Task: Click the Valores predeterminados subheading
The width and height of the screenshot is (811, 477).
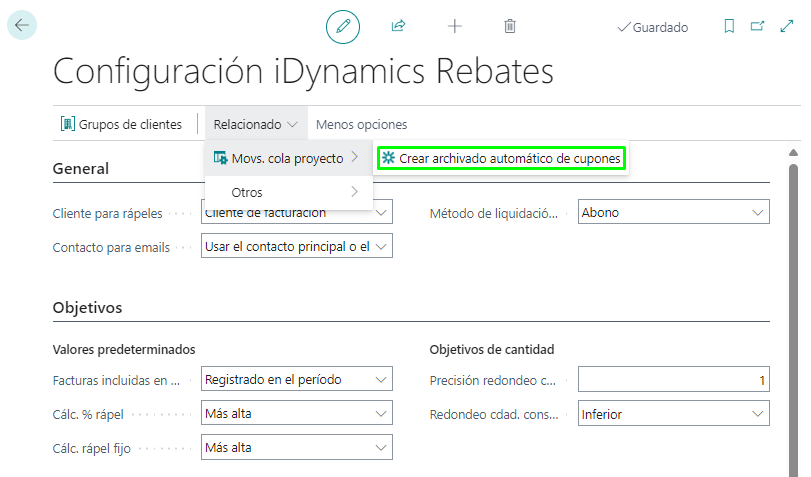Action: click(x=124, y=350)
